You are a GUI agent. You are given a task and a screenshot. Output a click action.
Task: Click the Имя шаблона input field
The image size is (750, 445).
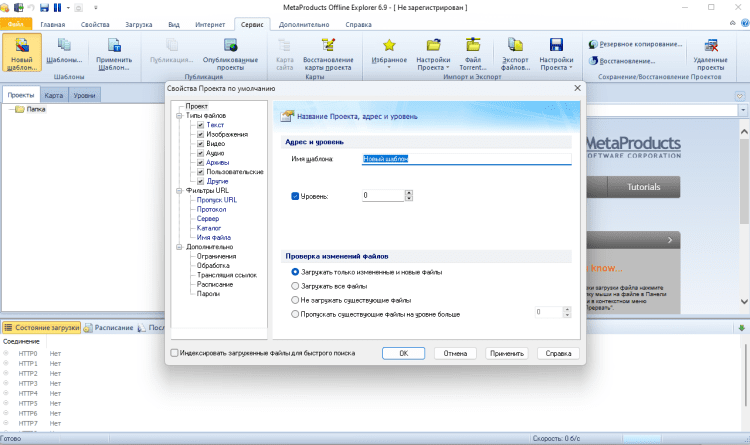point(466,159)
